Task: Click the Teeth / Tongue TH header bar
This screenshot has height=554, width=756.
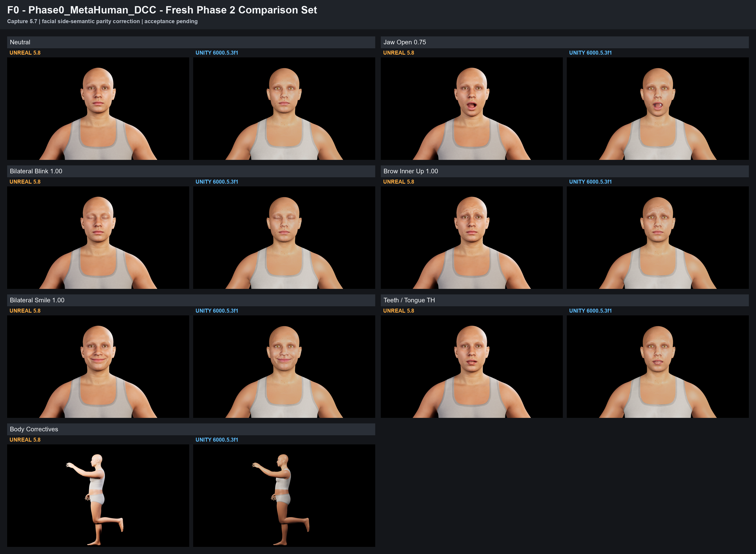Action: (x=565, y=300)
